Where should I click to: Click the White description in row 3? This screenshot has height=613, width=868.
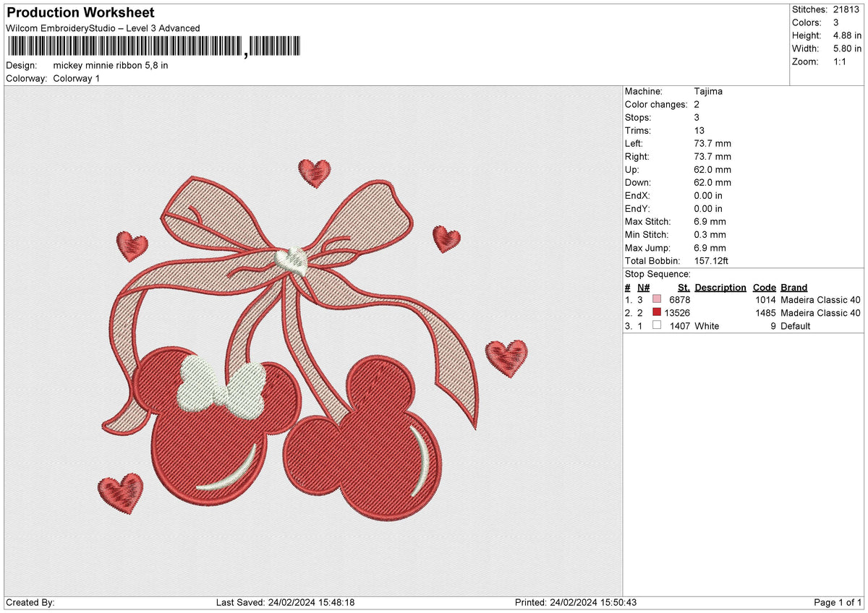pos(707,326)
